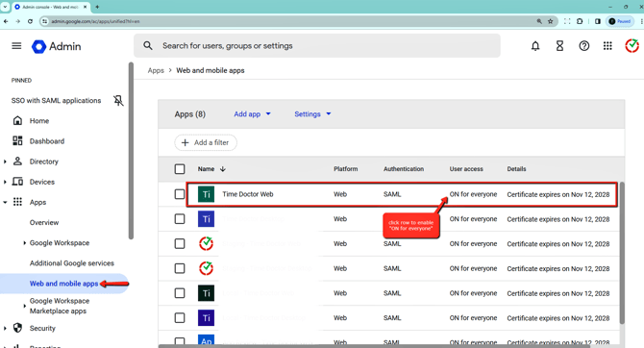Open the Add app dropdown

tap(252, 114)
